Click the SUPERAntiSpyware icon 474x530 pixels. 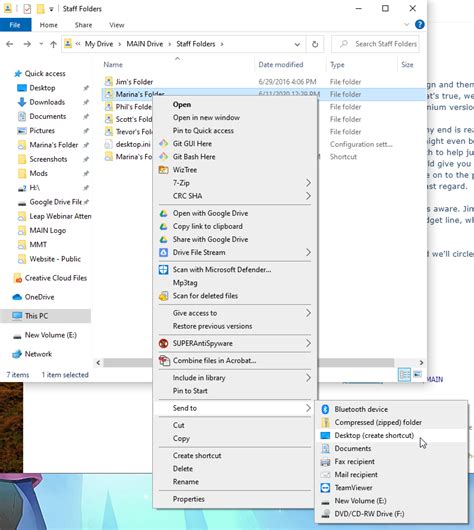164,343
